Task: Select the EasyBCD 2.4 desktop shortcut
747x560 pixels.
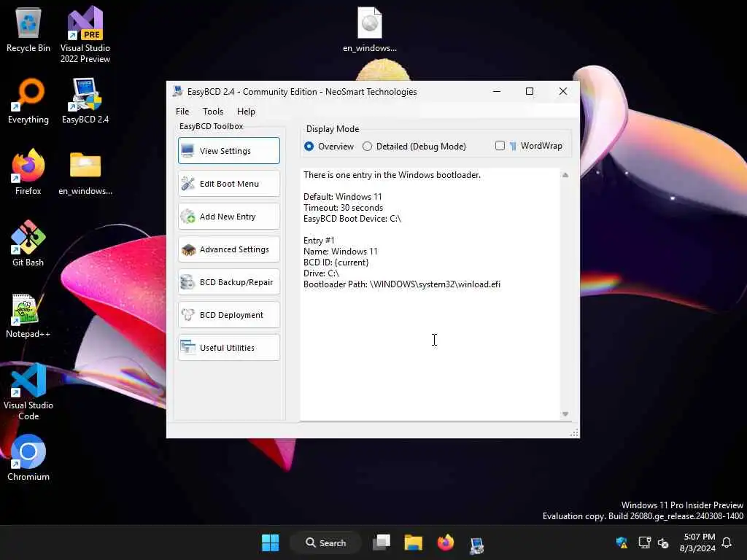Action: click(x=85, y=101)
